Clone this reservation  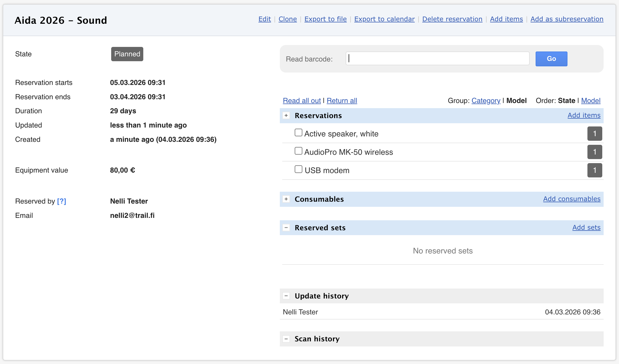pyautogui.click(x=287, y=19)
